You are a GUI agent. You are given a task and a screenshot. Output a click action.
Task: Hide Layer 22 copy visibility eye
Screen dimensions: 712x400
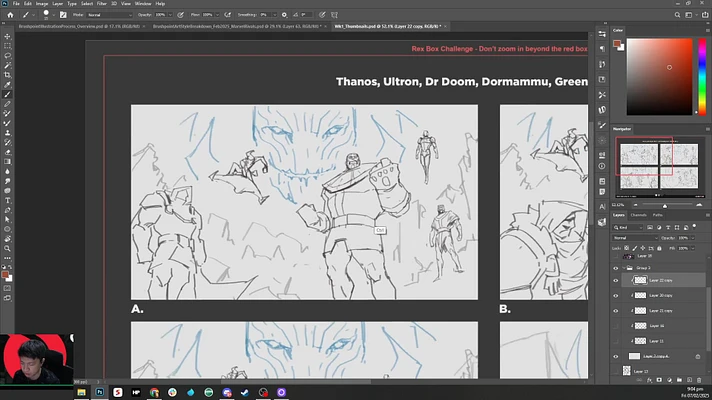point(616,280)
